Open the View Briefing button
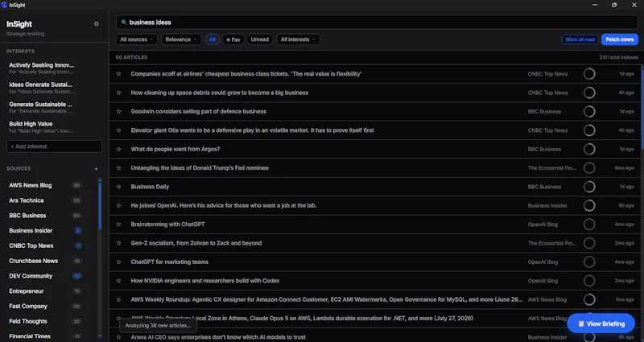Image resolution: width=644 pixels, height=342 pixels. pos(601,323)
